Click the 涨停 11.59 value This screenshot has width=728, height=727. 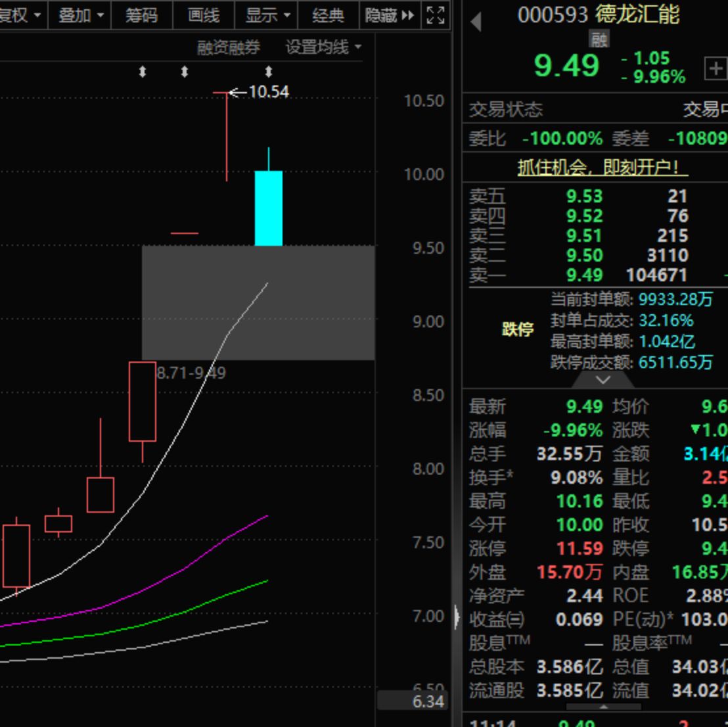coord(580,549)
